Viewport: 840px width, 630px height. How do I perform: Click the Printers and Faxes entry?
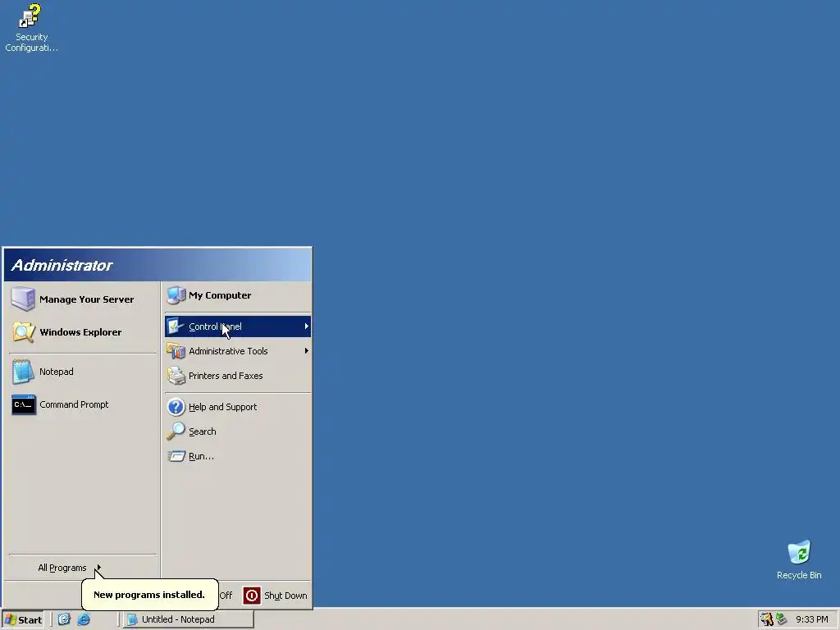[x=238, y=376]
